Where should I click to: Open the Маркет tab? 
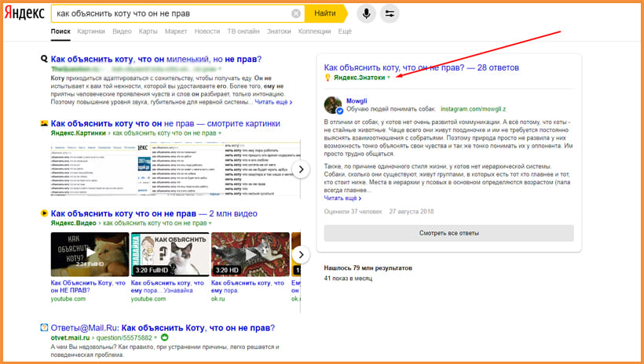point(176,31)
